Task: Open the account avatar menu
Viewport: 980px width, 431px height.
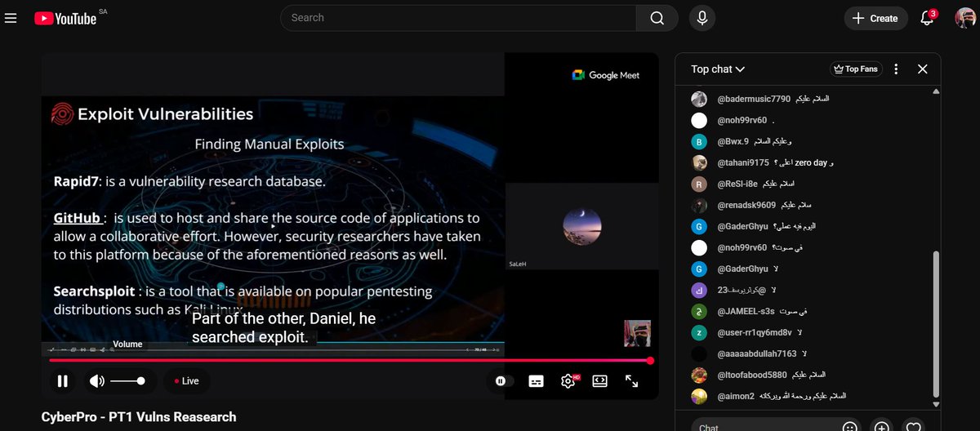Action: click(964, 18)
